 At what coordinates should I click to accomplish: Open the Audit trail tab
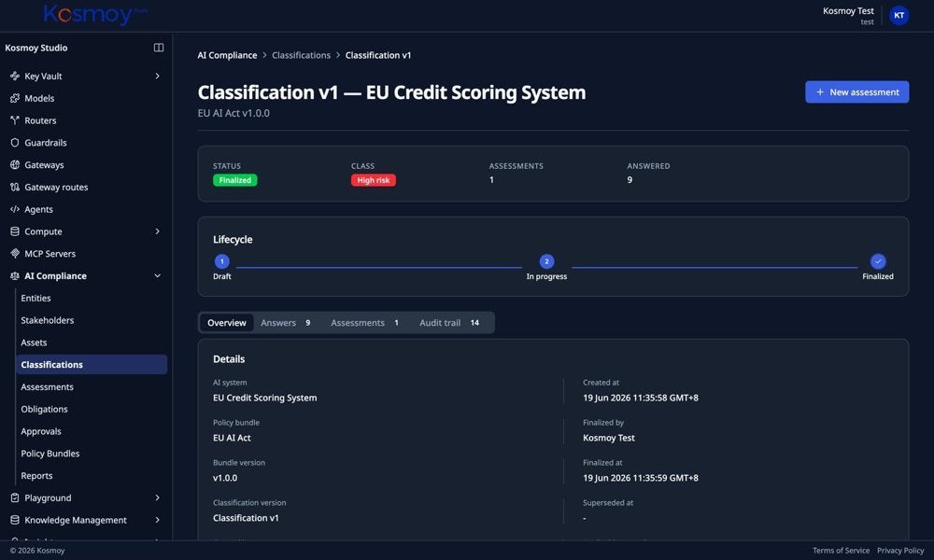450,323
